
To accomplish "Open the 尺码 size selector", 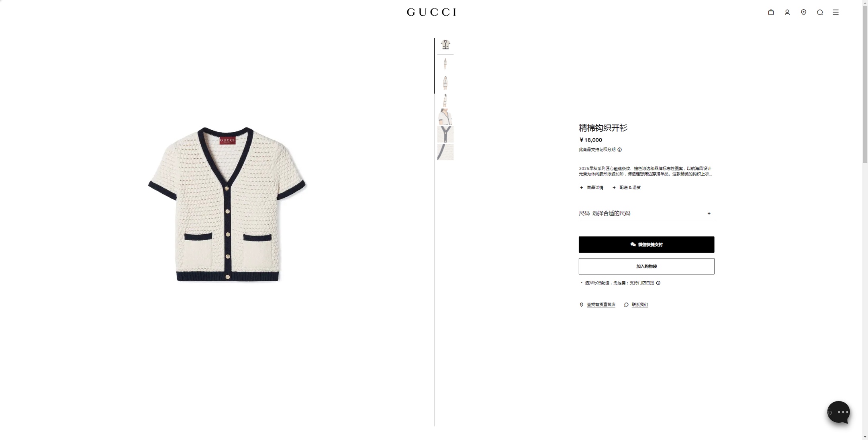I will coord(646,213).
